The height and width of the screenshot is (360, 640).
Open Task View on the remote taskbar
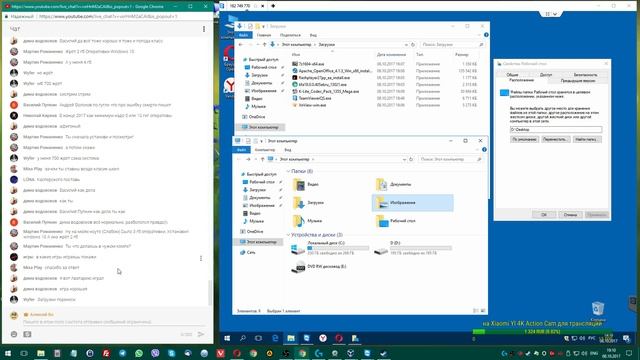pyautogui.click(x=258, y=338)
